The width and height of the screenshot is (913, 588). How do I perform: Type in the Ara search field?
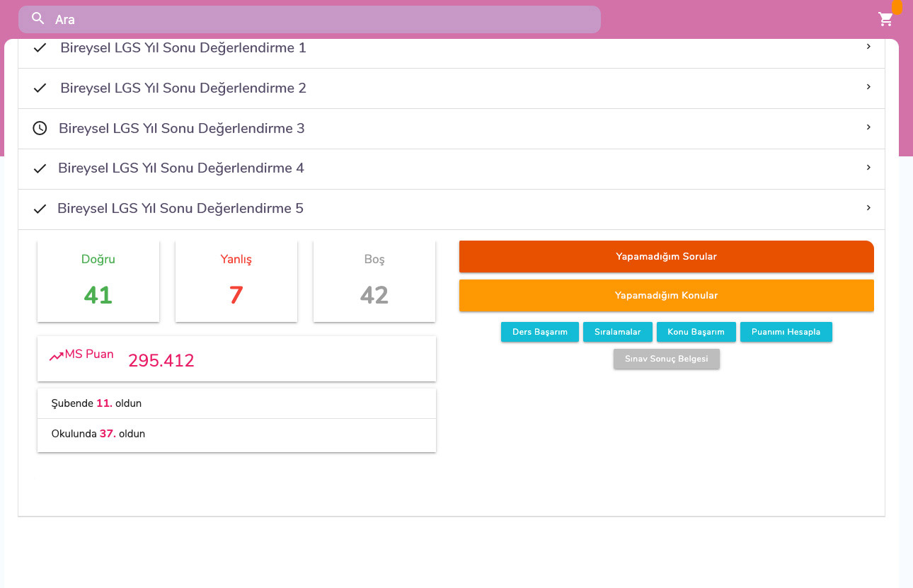tap(318, 20)
